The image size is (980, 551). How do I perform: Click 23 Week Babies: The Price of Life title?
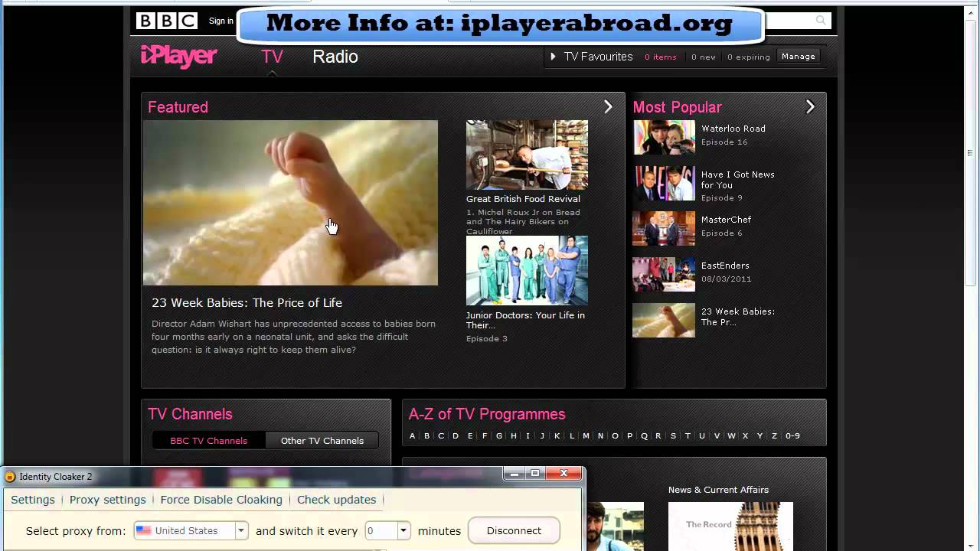pos(247,303)
